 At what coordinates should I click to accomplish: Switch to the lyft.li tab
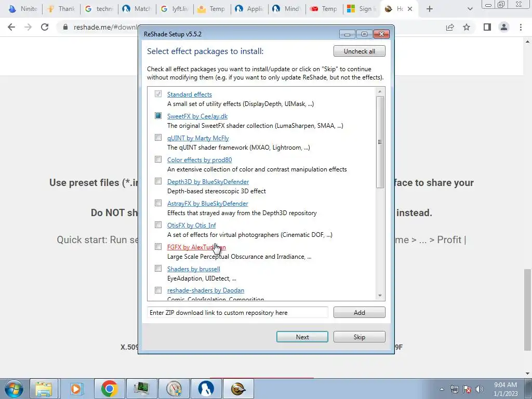(175, 9)
